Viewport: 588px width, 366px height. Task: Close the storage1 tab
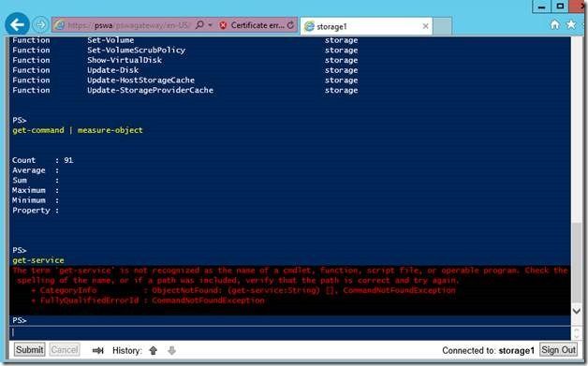tap(425, 26)
